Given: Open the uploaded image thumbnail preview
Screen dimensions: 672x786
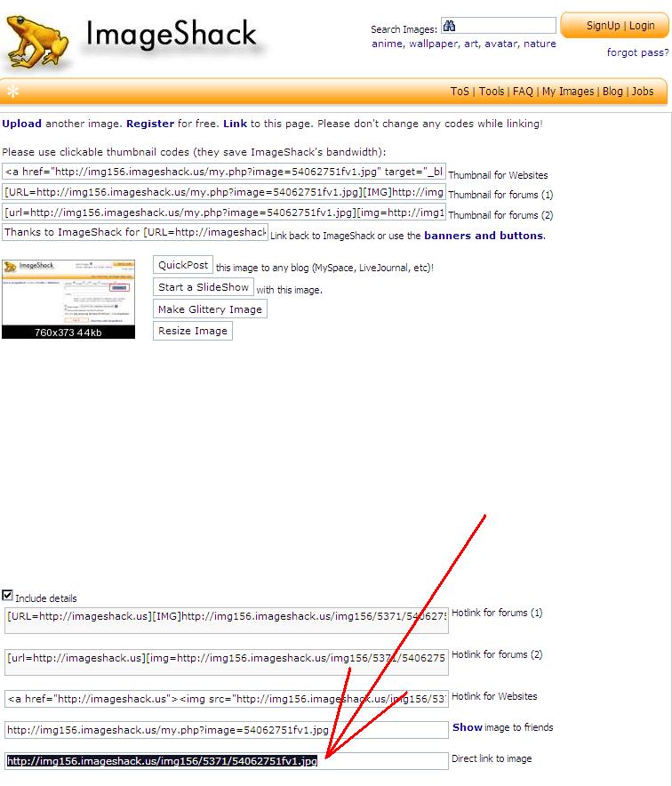Looking at the screenshot, I should [68, 299].
